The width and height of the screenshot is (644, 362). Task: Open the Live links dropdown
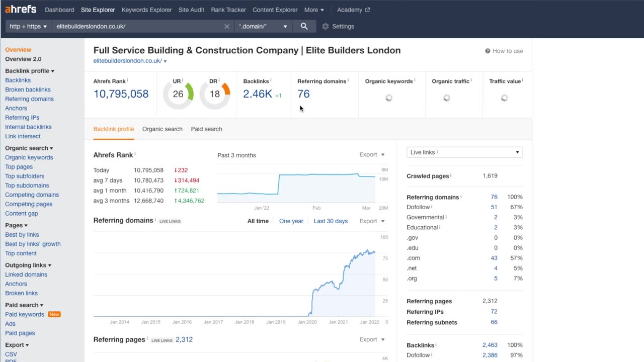464,152
